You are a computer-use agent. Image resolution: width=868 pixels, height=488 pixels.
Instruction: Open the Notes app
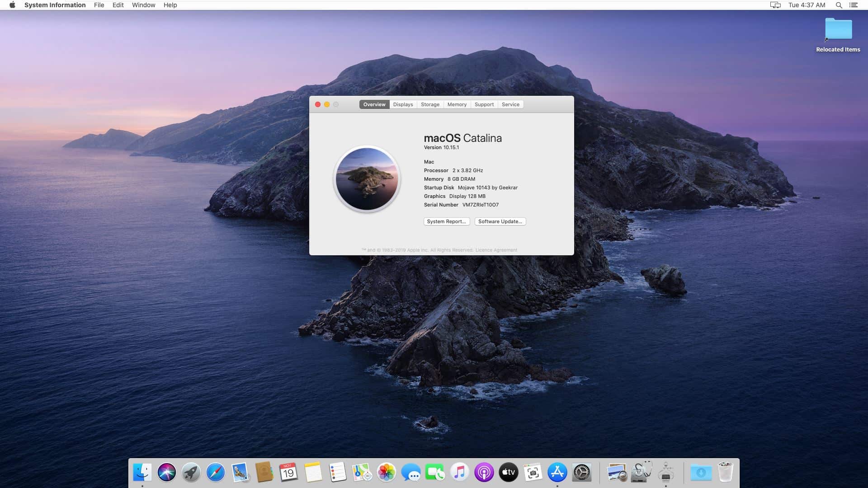point(313,472)
